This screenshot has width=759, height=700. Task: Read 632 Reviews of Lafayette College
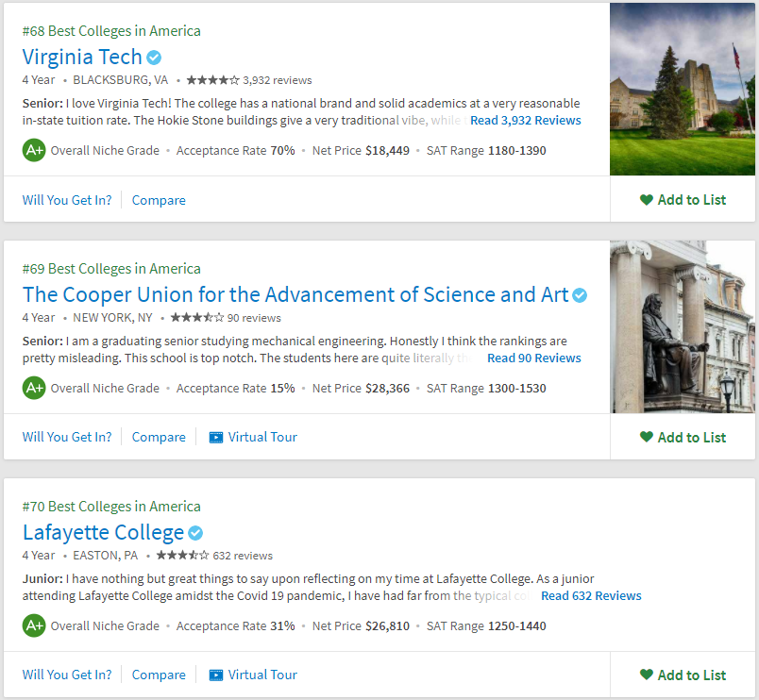591,595
